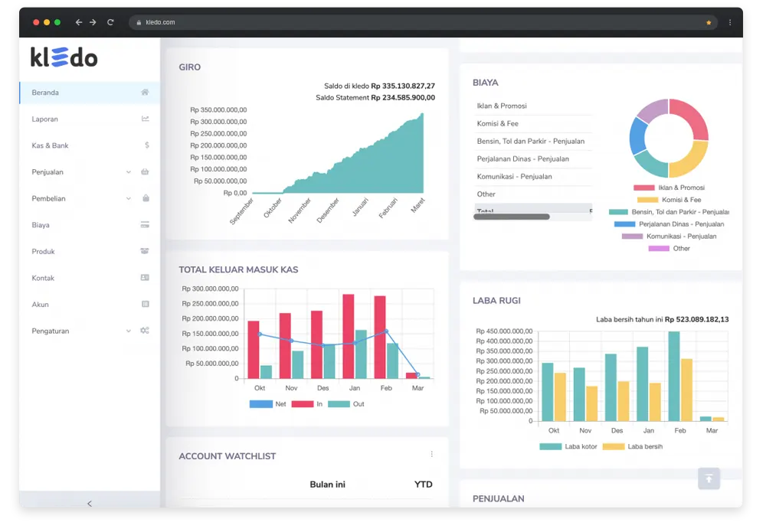Click the shopping cart icon for Penjualan
The width and height of the screenshot is (766, 532).
tap(143, 171)
